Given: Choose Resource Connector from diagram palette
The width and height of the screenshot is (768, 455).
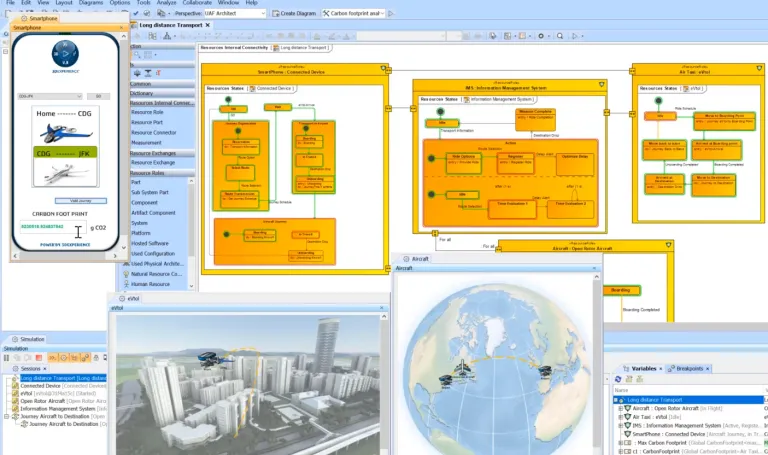Looking at the screenshot, I should tap(153, 133).
